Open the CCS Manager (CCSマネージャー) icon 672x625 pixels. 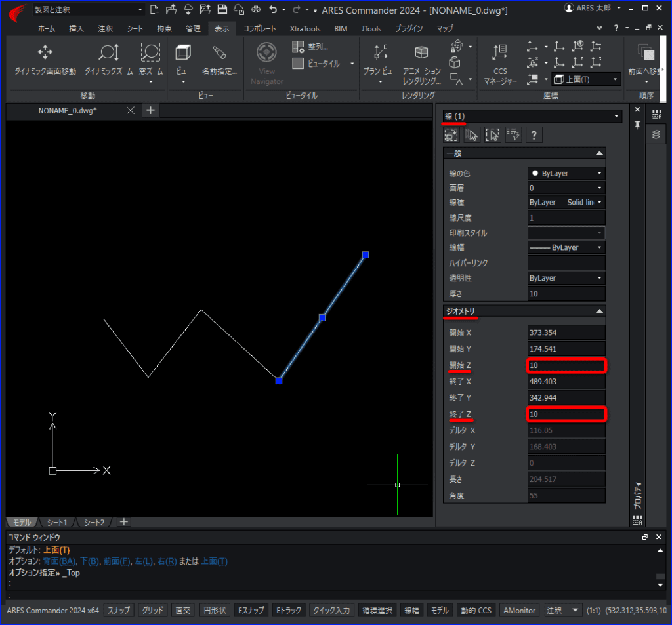pos(500,53)
